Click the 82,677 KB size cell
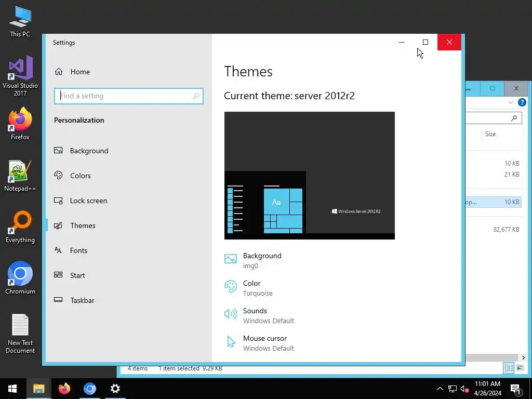The height and width of the screenshot is (399, 532). [x=506, y=229]
